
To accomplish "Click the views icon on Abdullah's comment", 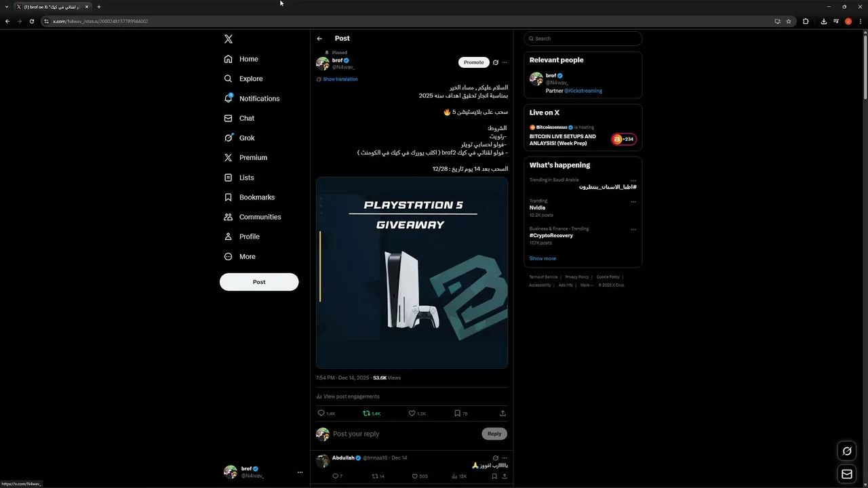I will click(x=455, y=476).
